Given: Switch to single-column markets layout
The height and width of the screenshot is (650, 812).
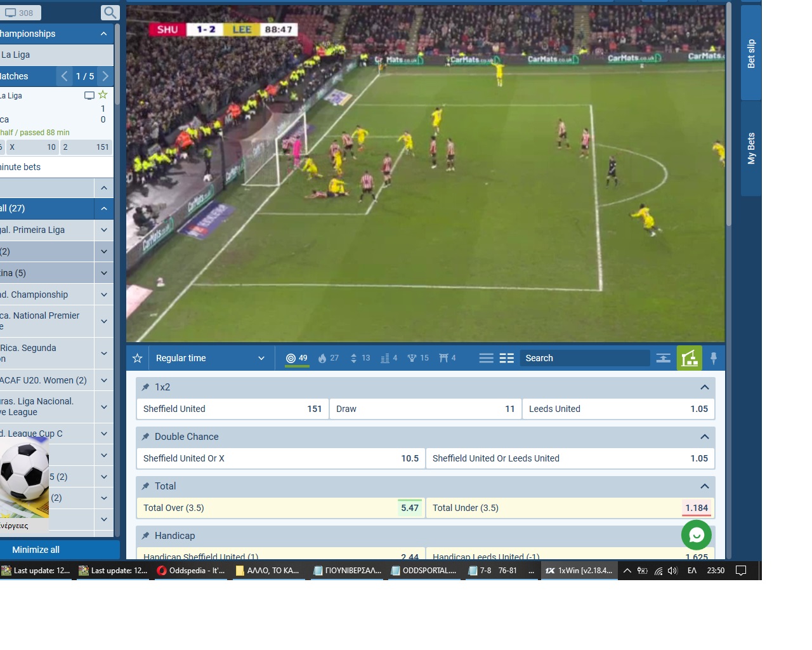Looking at the screenshot, I should [x=486, y=358].
